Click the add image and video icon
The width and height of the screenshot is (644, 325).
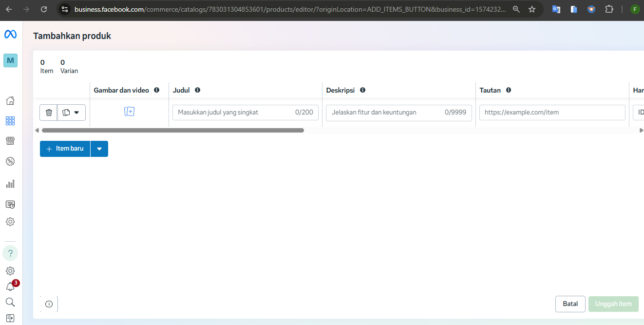click(129, 112)
